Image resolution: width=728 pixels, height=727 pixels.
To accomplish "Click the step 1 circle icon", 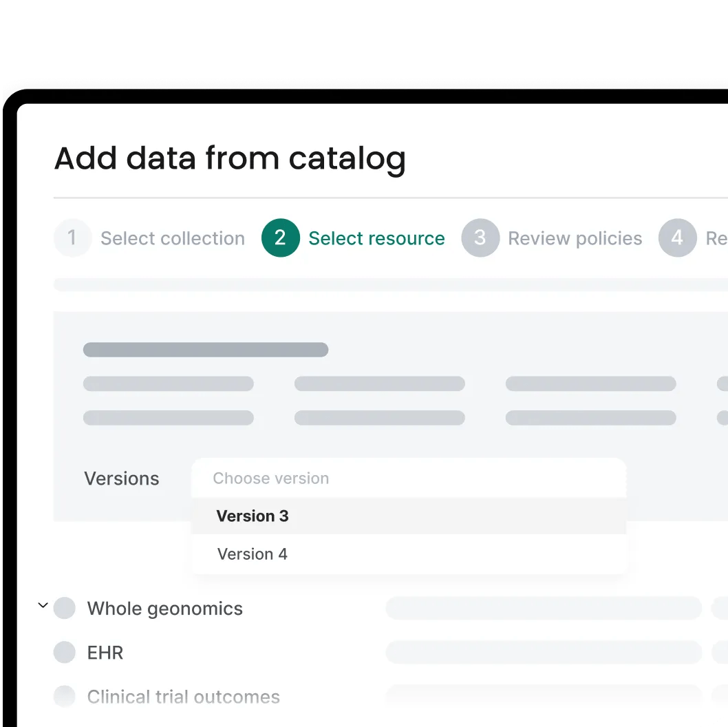I will (x=72, y=238).
